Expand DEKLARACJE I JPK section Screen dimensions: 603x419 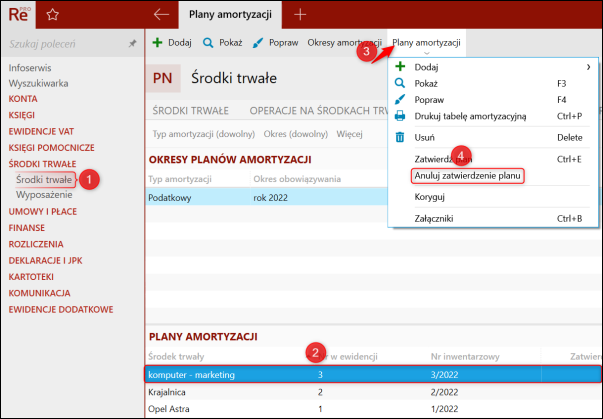[45, 260]
